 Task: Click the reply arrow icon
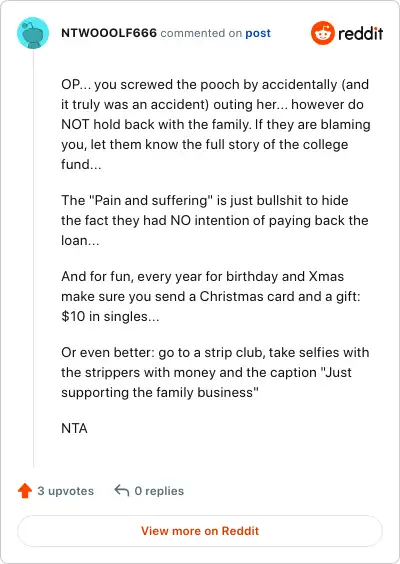[122, 490]
